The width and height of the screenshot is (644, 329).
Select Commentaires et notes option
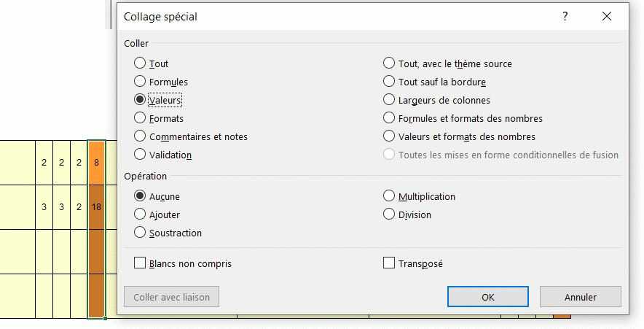point(140,136)
